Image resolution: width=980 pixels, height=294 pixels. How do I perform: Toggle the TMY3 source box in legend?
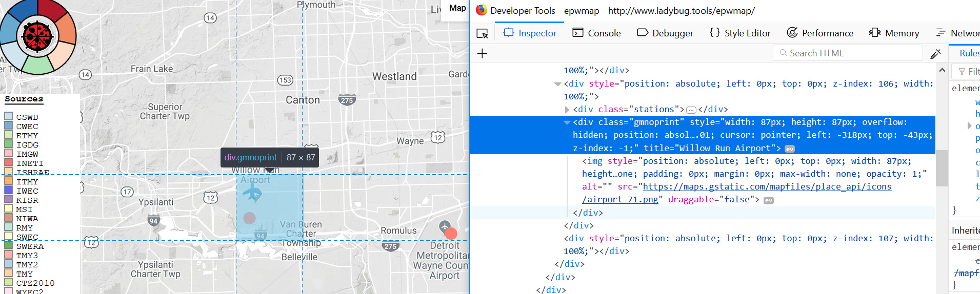[9, 255]
